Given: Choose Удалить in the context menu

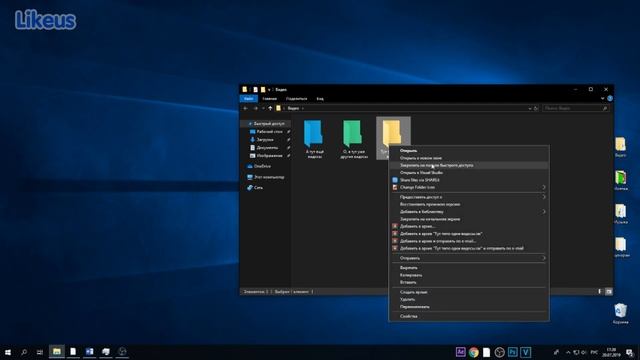Looking at the screenshot, I should 469,300.
